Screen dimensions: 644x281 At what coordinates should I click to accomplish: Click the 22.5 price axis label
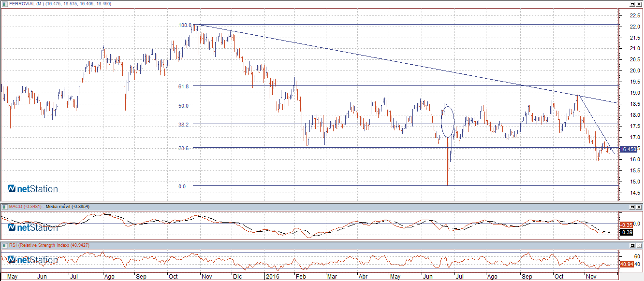tap(634, 15)
